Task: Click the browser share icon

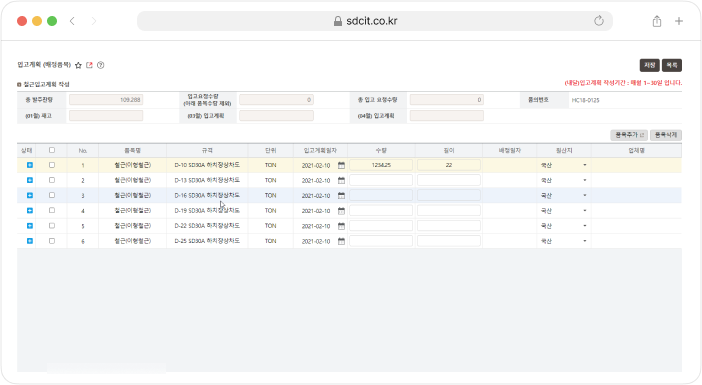Action: [657, 21]
